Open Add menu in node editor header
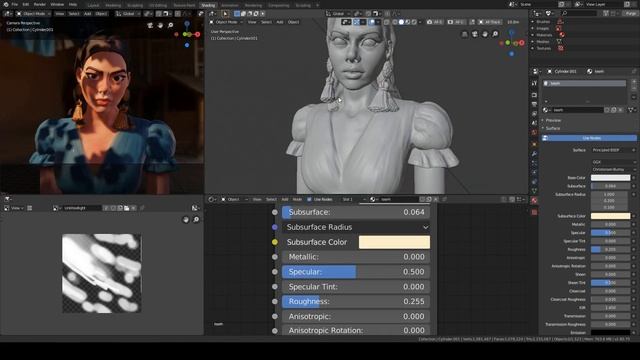This screenshot has width=640, height=360. pos(285,199)
